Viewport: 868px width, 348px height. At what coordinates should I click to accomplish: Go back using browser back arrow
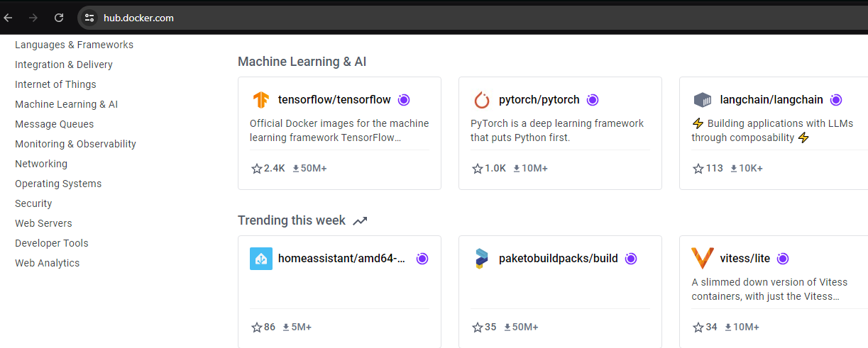pos(9,18)
